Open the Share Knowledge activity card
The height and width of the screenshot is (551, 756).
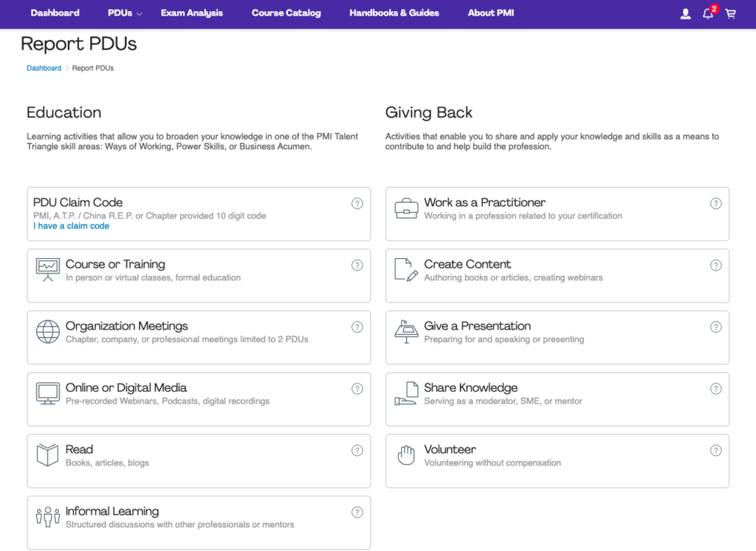coord(557,399)
